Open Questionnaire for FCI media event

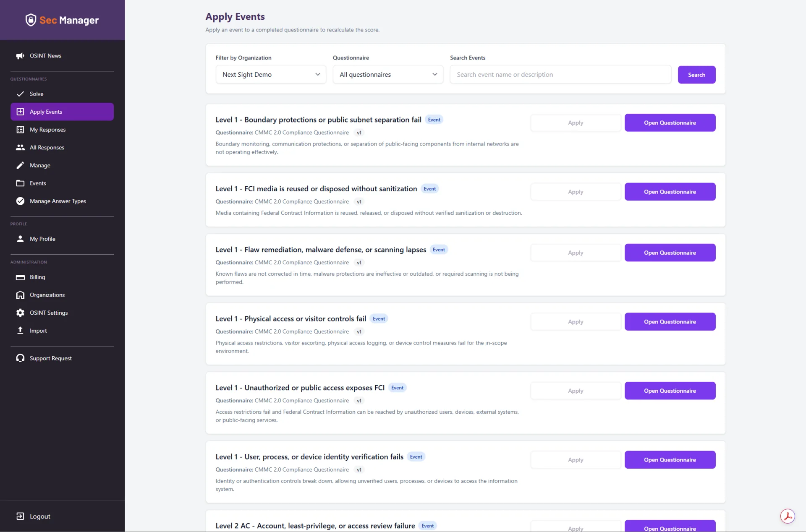(x=670, y=192)
